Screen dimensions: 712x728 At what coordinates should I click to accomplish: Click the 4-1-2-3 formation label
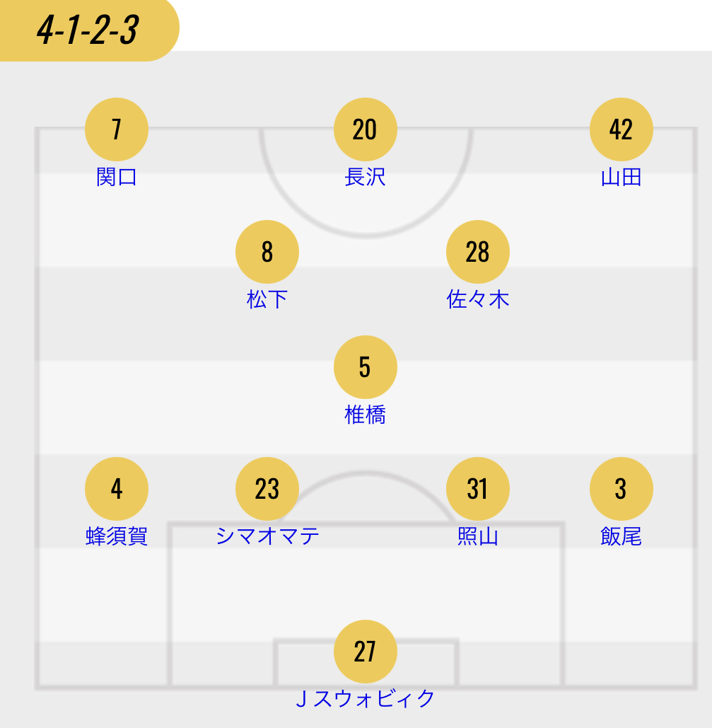(88, 30)
